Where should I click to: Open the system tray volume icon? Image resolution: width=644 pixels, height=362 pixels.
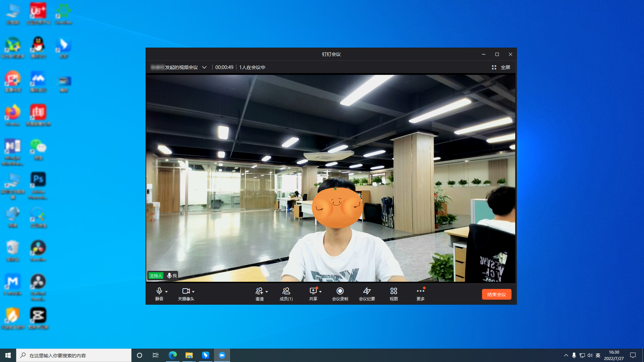[x=590, y=355]
